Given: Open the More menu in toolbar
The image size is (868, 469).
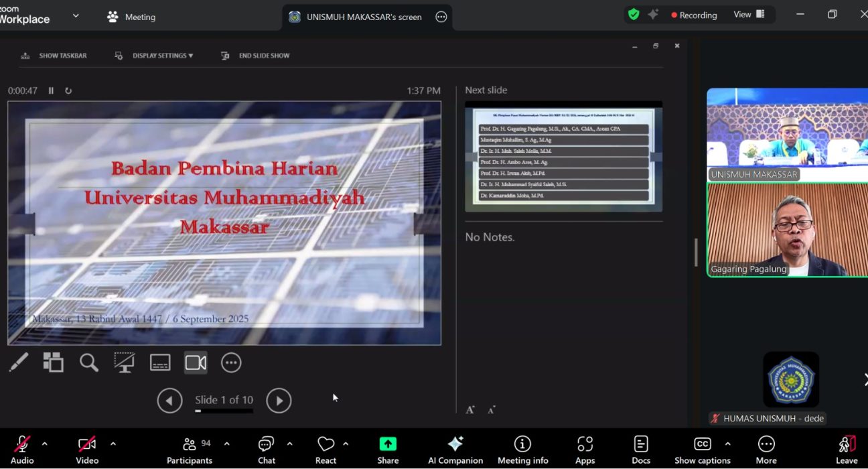Looking at the screenshot, I should pos(766,450).
